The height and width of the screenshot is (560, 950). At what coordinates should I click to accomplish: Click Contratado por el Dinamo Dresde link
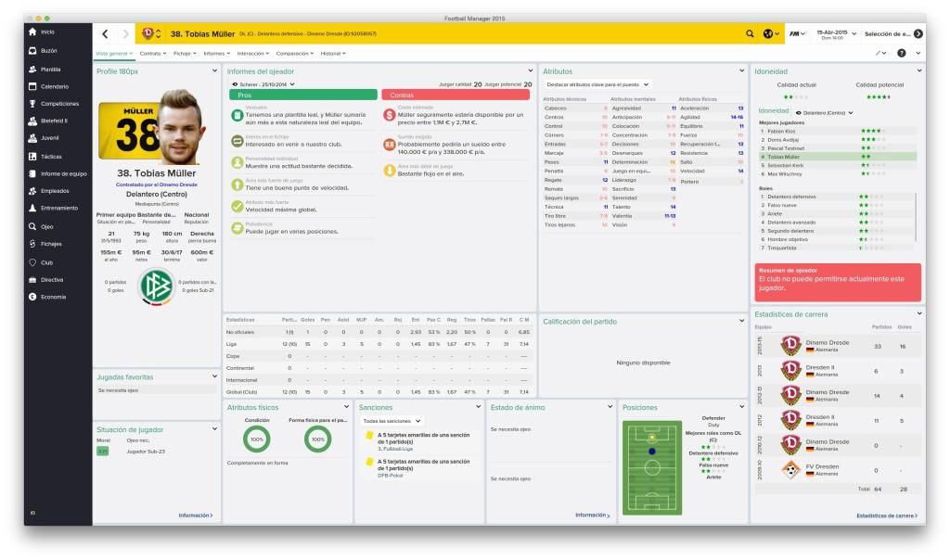point(156,185)
